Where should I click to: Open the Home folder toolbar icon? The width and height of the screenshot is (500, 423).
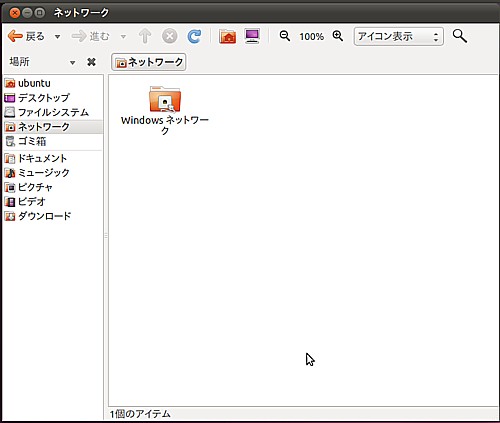click(x=227, y=36)
